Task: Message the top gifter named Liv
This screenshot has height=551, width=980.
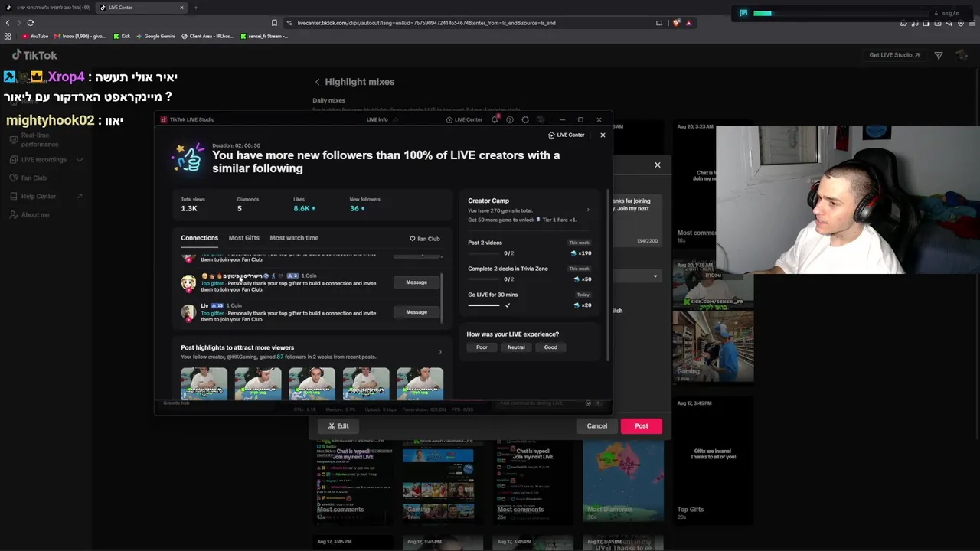Action: tap(416, 312)
